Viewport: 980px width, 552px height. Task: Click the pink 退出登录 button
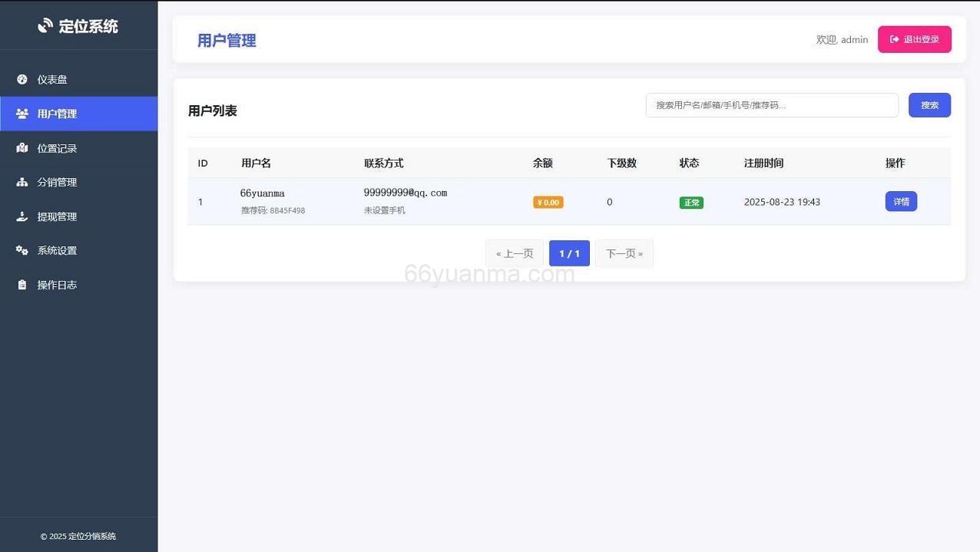tap(914, 39)
